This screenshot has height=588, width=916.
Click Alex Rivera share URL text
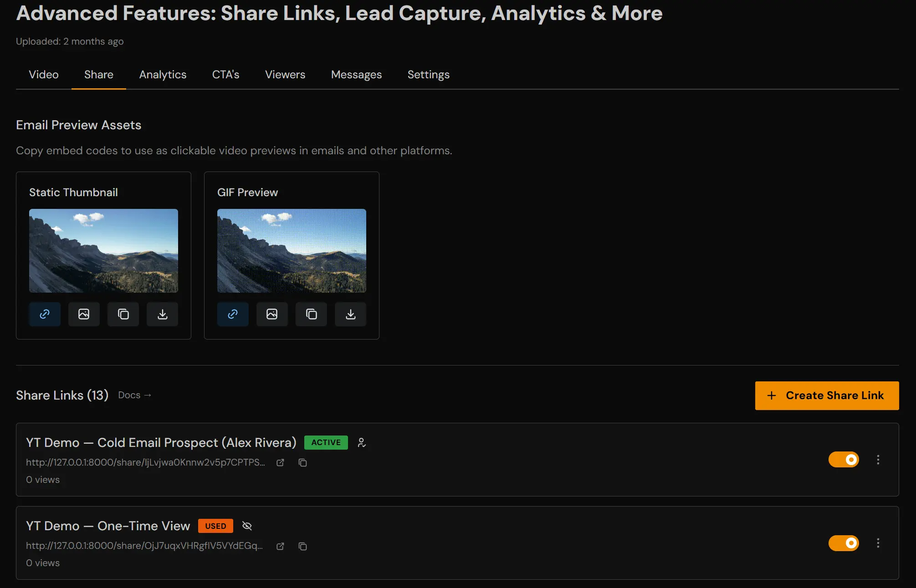[145, 462]
